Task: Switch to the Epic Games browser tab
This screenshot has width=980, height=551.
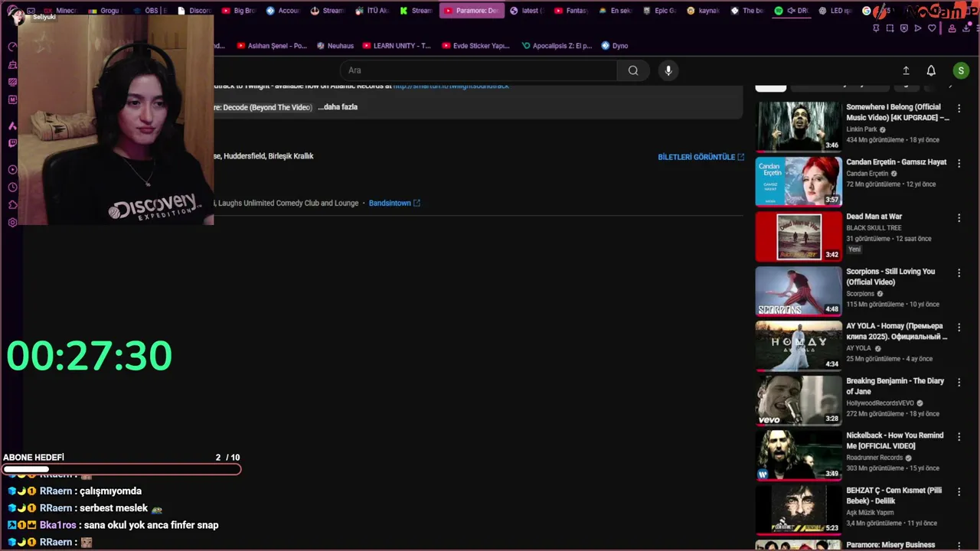Action: click(x=658, y=11)
